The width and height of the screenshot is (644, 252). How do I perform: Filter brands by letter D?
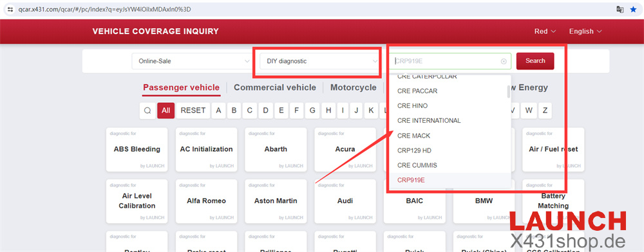(265, 111)
